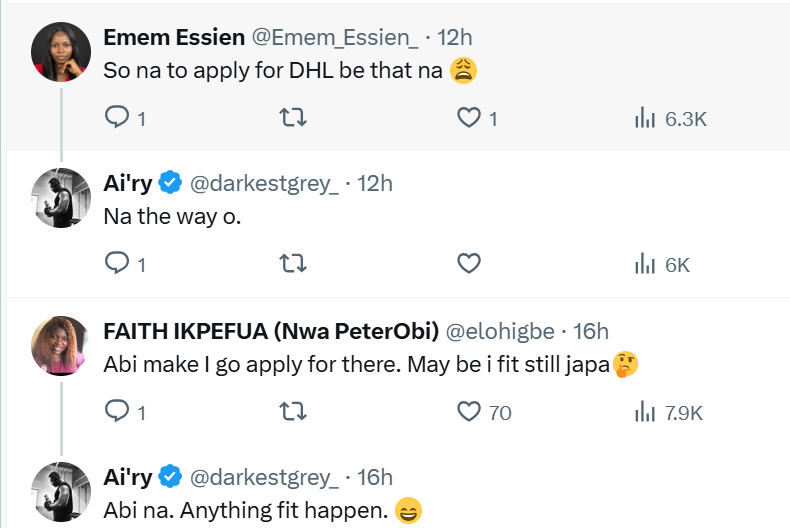Like Emem Essien's DHL tweet
This screenshot has height=528, width=790.
(469, 118)
